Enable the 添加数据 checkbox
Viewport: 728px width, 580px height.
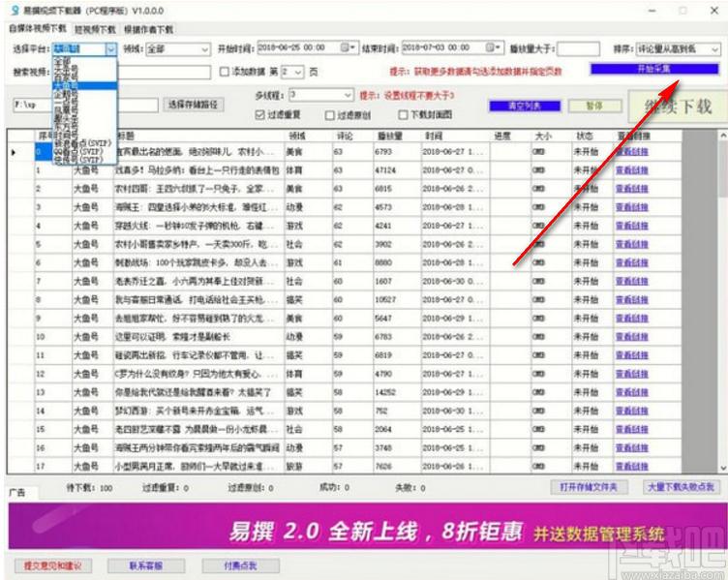[x=225, y=72]
